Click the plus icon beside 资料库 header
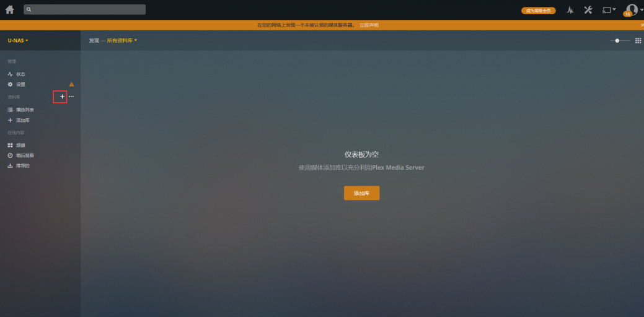The height and width of the screenshot is (317, 644). coord(61,97)
